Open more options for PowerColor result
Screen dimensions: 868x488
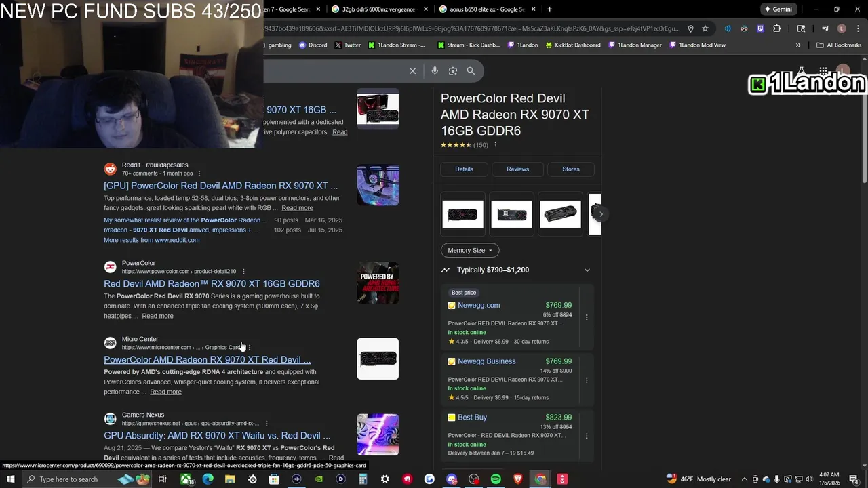[243, 272]
